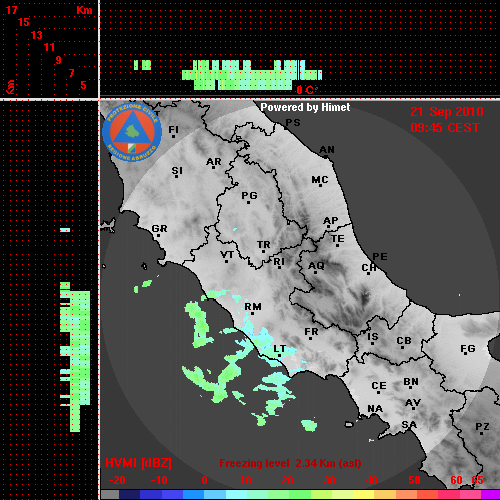Click the FG city label
The image size is (500, 500).
(468, 349)
